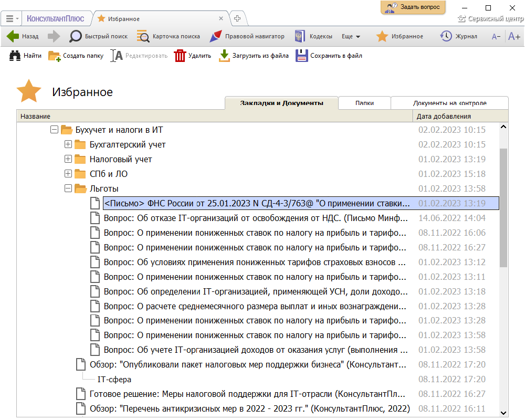Add a new tab with plus icon
The height and width of the screenshot is (420, 525).
(x=237, y=18)
